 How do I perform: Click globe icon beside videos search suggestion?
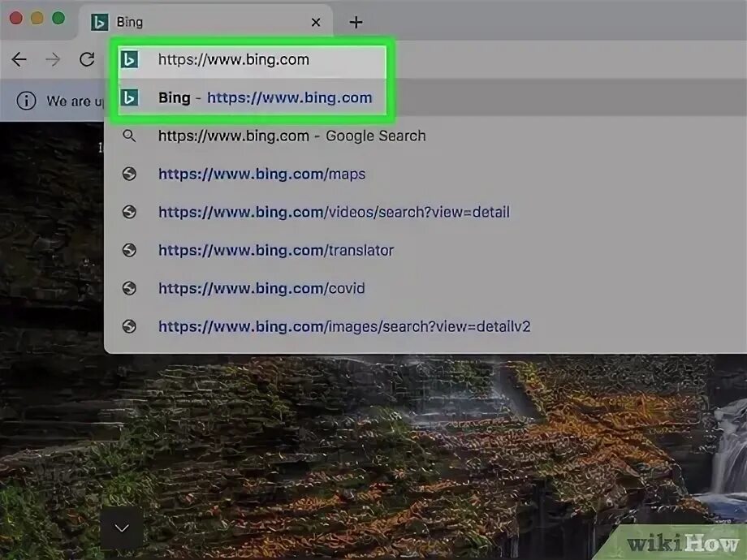129,212
